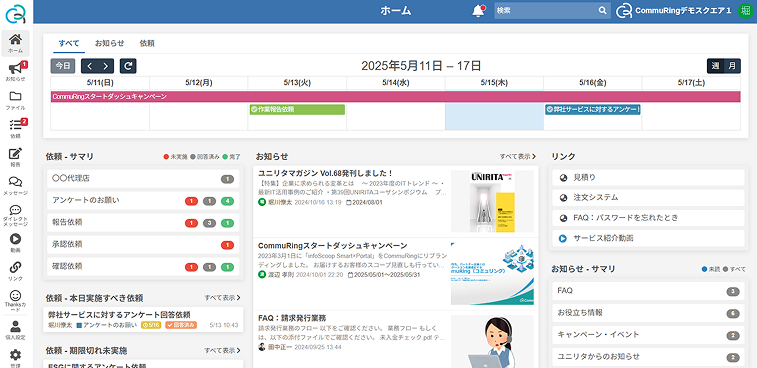757x368 pixels.
Task: Open ○○代理店 summary row
Action: click(143, 179)
